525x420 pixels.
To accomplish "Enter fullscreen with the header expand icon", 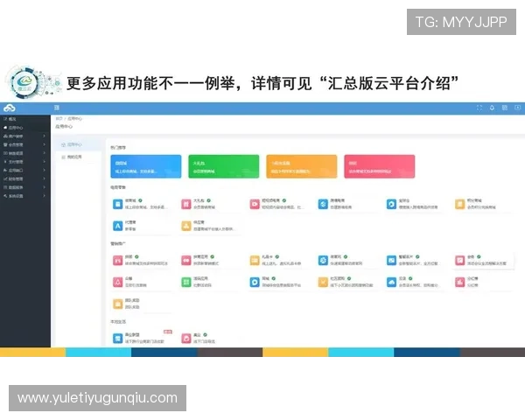I will 479,108.
